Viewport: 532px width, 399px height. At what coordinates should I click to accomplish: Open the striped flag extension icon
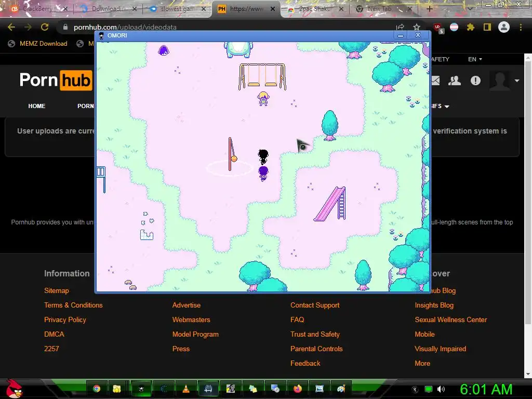(x=454, y=27)
